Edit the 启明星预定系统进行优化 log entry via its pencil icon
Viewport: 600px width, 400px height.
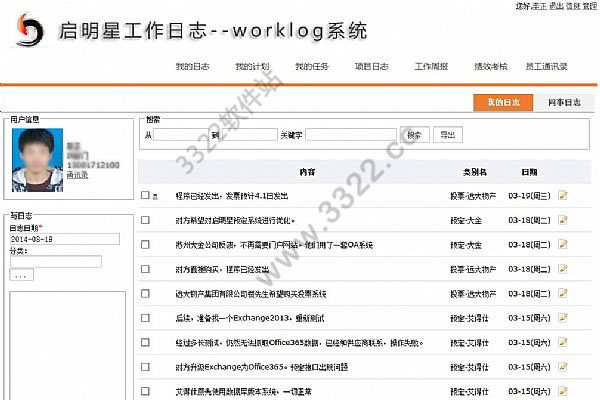click(x=562, y=220)
